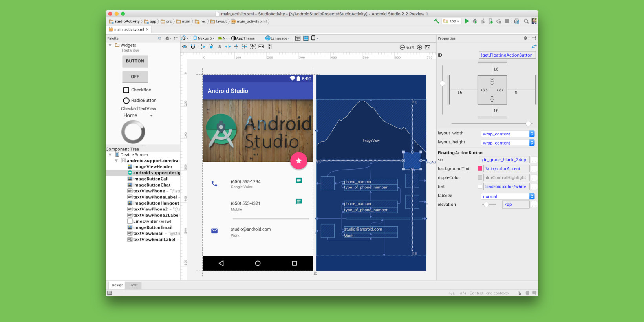Click the BUTTON widget in Palette

pyautogui.click(x=135, y=61)
